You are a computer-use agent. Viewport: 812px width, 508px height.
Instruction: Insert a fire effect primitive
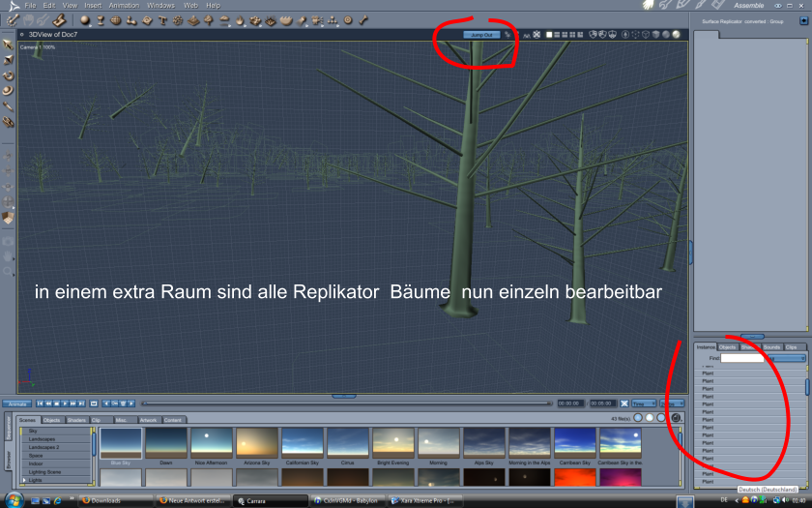pyautogui.click(x=240, y=20)
